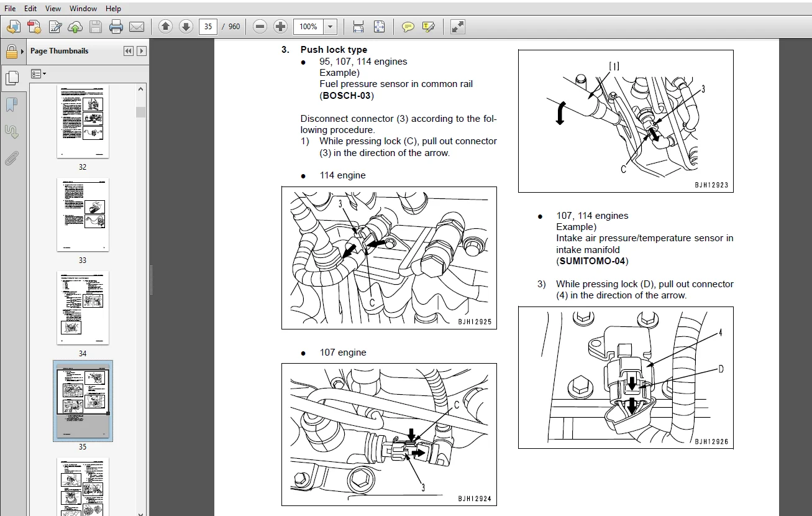Viewport: 812px width, 516px height.
Task: Click the Save floppy disk icon
Action: (95, 27)
